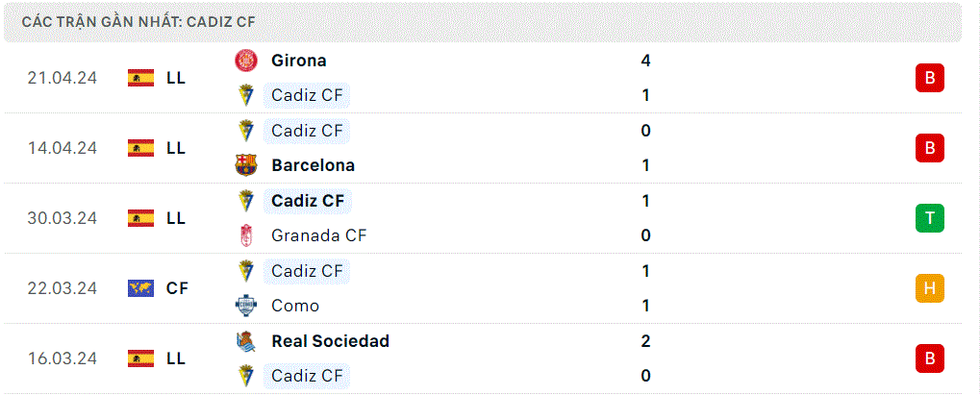
Task: Click the Barcelona club crest icon
Action: [245, 165]
